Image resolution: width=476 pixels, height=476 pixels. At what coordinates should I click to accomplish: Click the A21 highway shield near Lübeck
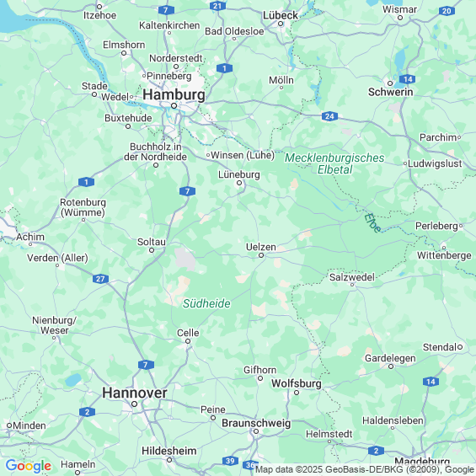pos(217,6)
